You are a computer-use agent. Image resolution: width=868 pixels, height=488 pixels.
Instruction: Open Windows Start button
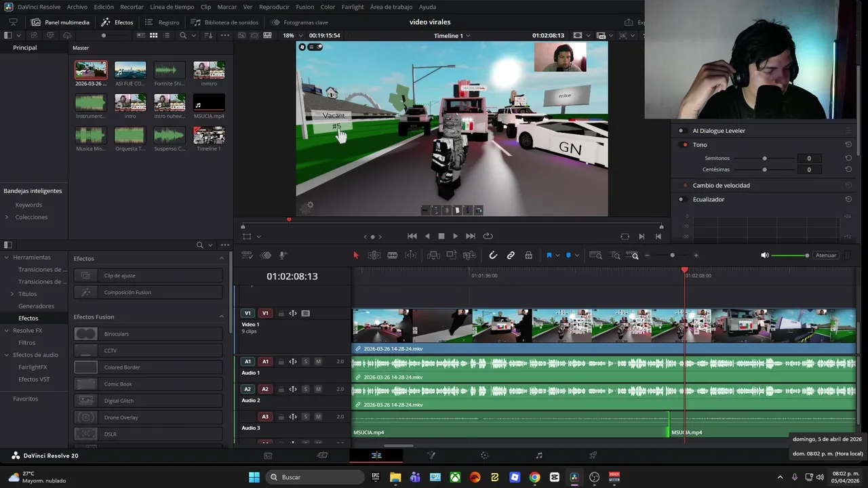254,477
